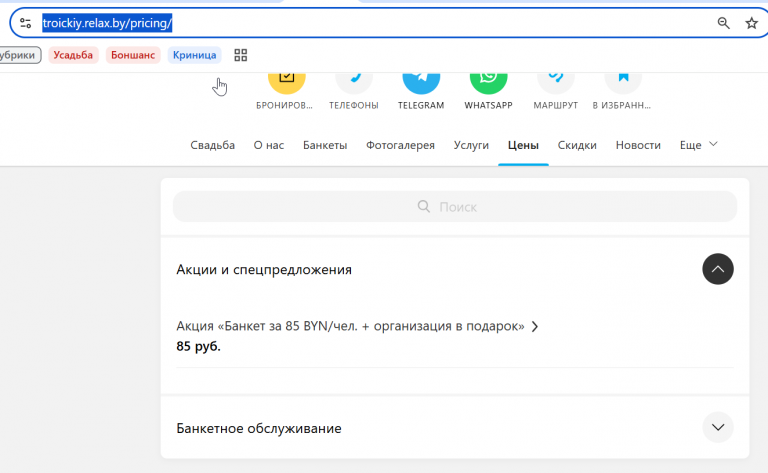The width and height of the screenshot is (768, 473).
Task: Click the Акции и спецпредложения heading
Action: pyautogui.click(x=264, y=269)
